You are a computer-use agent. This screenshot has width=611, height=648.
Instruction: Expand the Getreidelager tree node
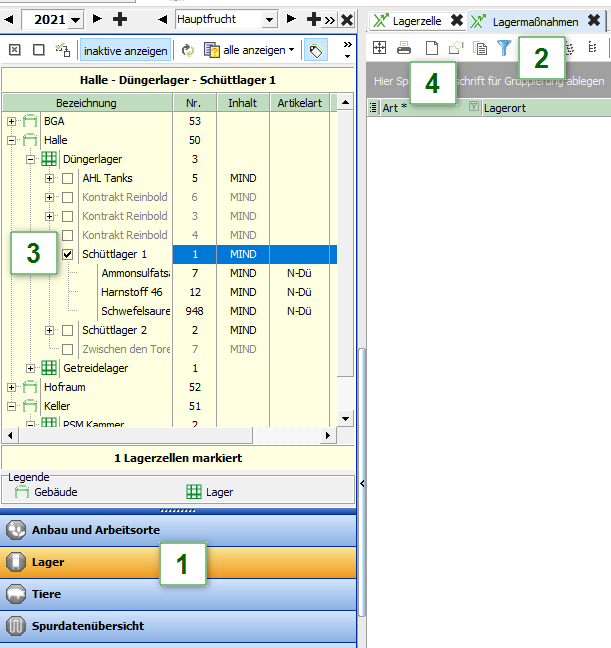(x=31, y=369)
